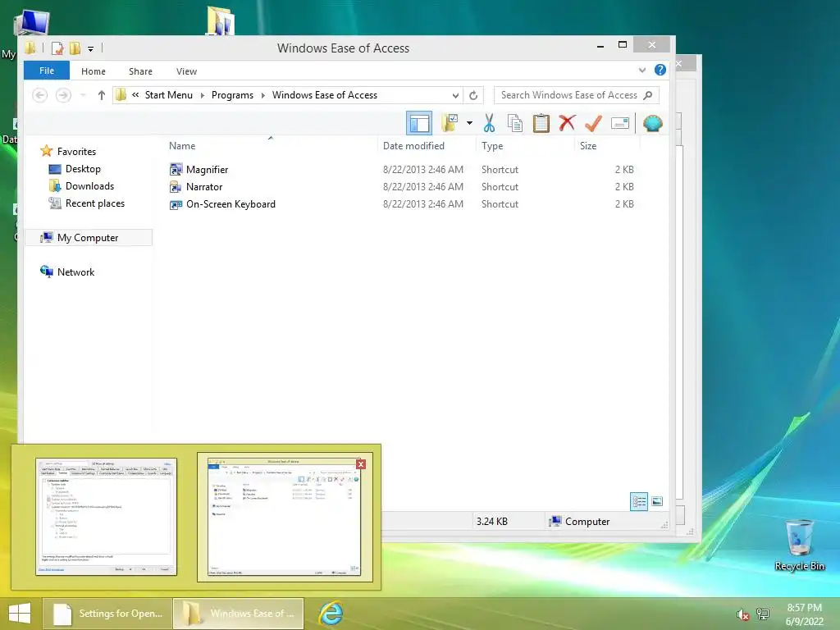The width and height of the screenshot is (840, 630).
Task: Switch to Settings for Open... taskbar button
Action: click(x=107, y=614)
